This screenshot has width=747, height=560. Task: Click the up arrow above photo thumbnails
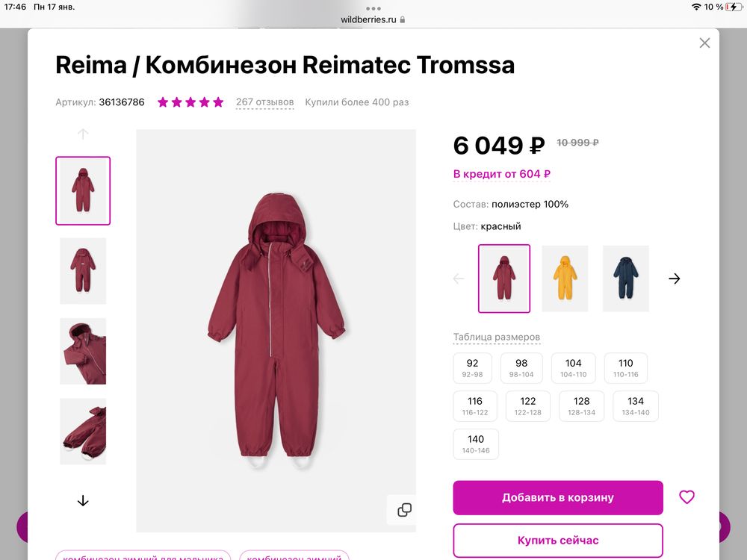(x=83, y=134)
